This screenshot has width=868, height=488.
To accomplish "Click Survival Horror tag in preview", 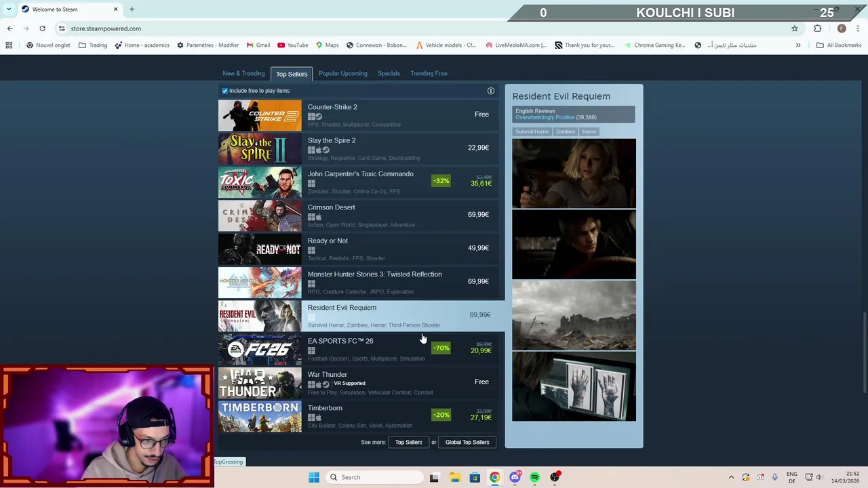I will (x=532, y=131).
